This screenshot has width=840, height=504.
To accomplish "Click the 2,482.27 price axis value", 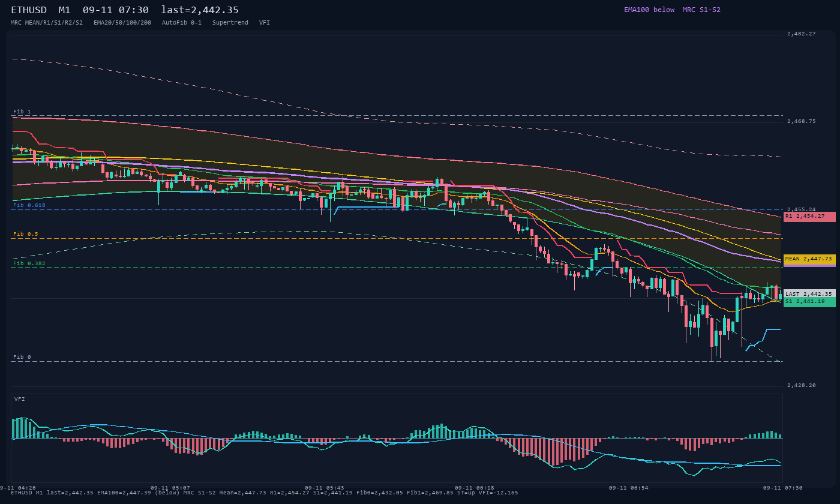I will pos(802,34).
